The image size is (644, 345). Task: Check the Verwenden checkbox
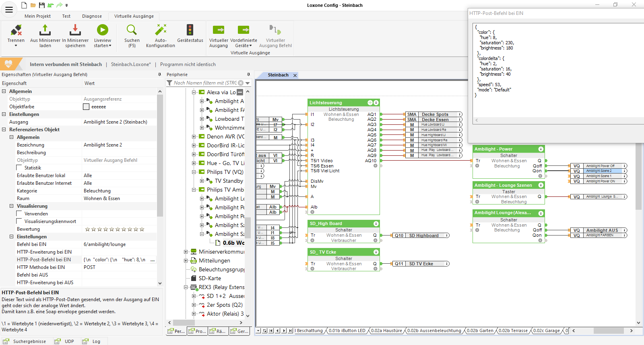(x=19, y=214)
